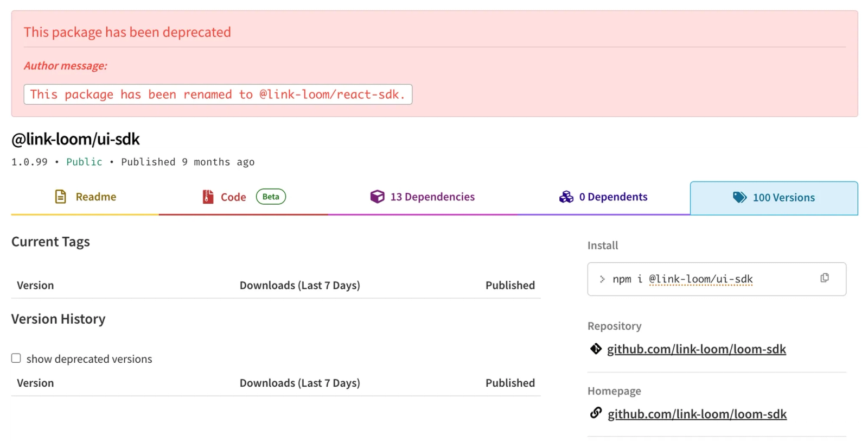Click the install command prompt chevron icon

pyautogui.click(x=602, y=279)
